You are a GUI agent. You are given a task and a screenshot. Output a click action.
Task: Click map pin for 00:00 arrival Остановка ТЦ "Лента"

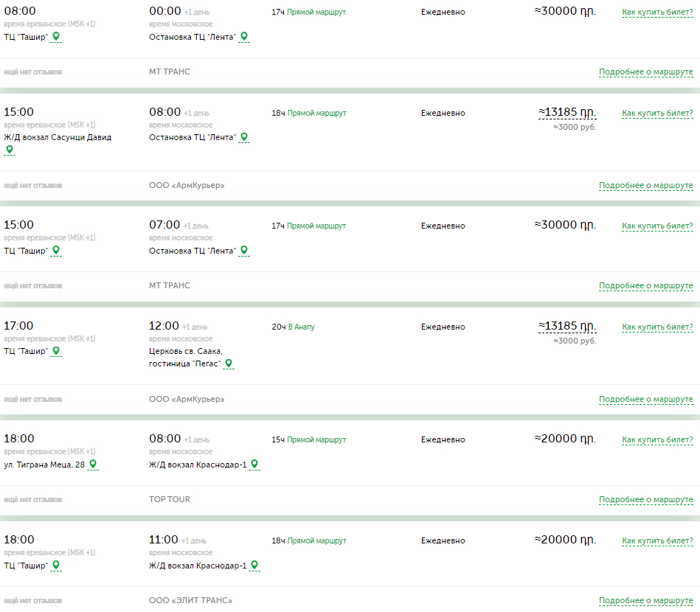coord(243,36)
